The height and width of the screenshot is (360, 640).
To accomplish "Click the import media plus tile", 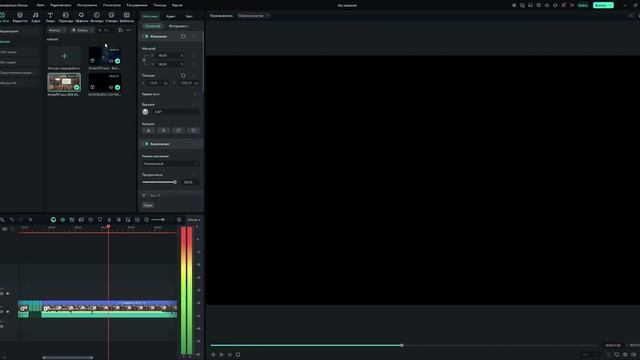I will point(64,56).
